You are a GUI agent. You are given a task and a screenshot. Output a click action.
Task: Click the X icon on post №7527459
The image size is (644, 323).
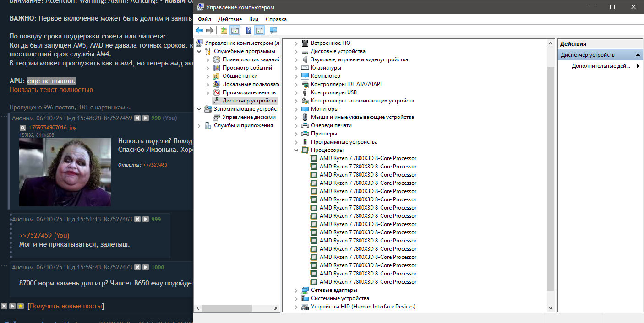(x=136, y=118)
